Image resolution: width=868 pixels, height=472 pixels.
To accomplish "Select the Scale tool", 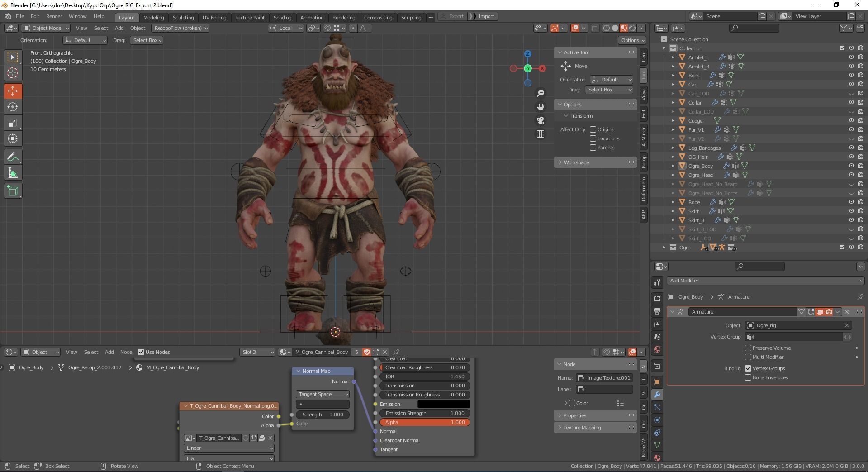I will 13,123.
